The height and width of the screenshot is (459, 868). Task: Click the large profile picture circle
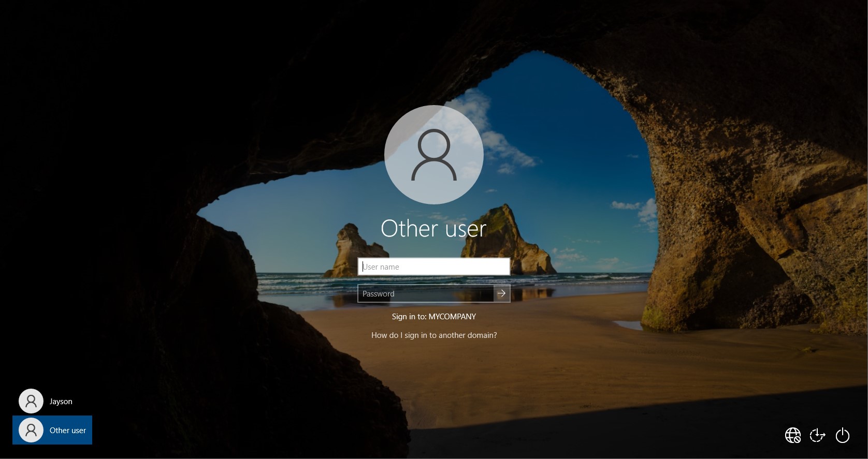(x=434, y=155)
